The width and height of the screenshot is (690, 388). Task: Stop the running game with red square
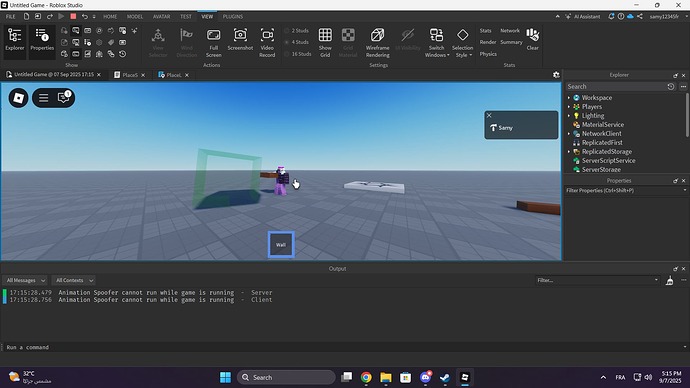tap(73, 16)
